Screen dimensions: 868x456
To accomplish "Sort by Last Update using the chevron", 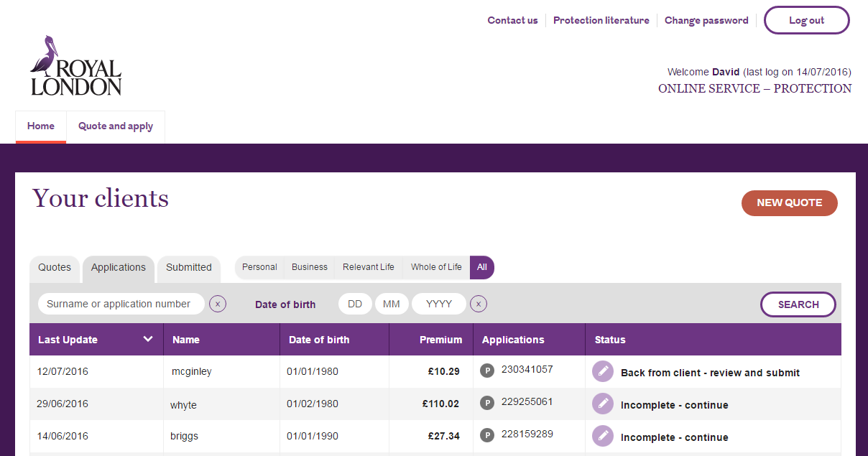I will [148, 338].
